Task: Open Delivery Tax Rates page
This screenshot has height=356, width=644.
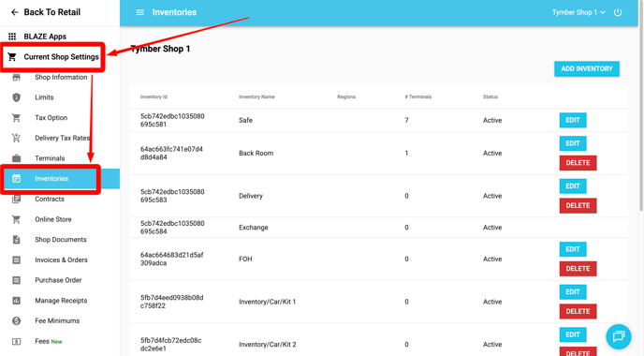Action: (63, 138)
